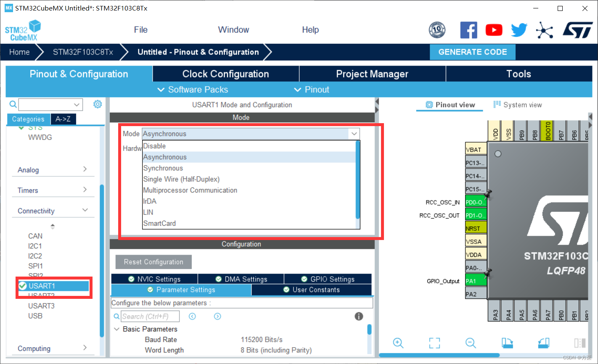The width and height of the screenshot is (598, 364).
Task: Switch to Tools tab
Action: coord(519,74)
